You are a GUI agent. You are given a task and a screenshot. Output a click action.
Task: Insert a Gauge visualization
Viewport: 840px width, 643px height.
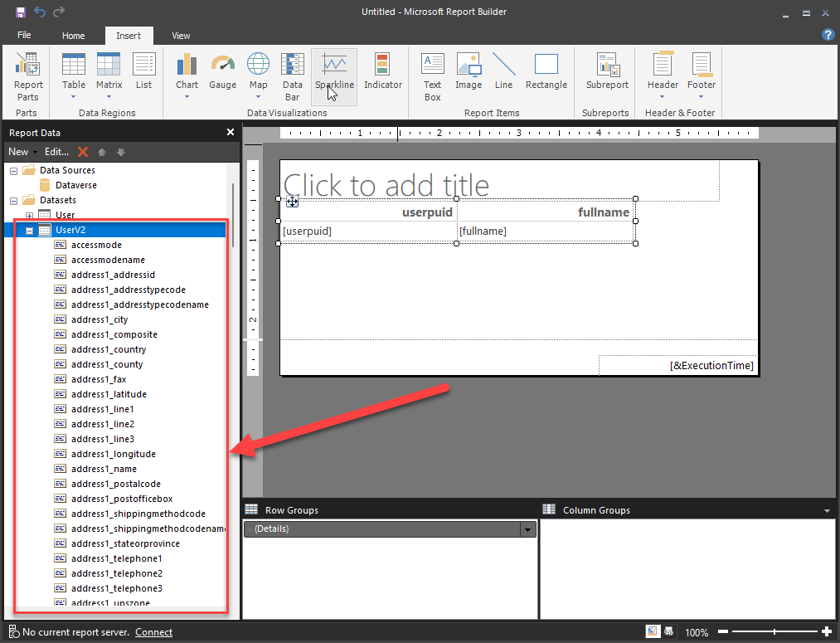click(x=223, y=71)
